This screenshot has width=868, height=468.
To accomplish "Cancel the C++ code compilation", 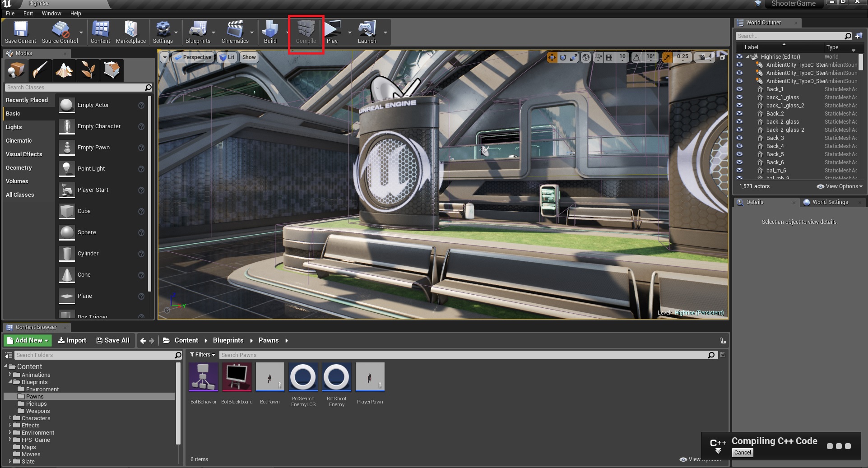I will [742, 453].
